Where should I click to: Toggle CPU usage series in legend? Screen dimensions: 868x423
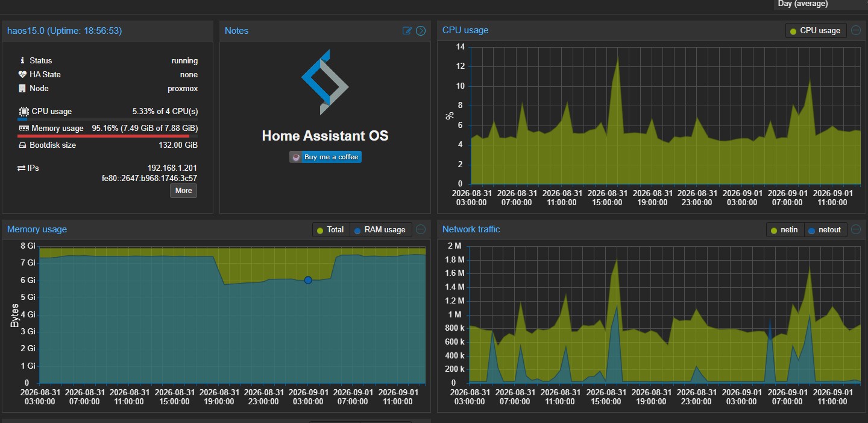tap(816, 31)
